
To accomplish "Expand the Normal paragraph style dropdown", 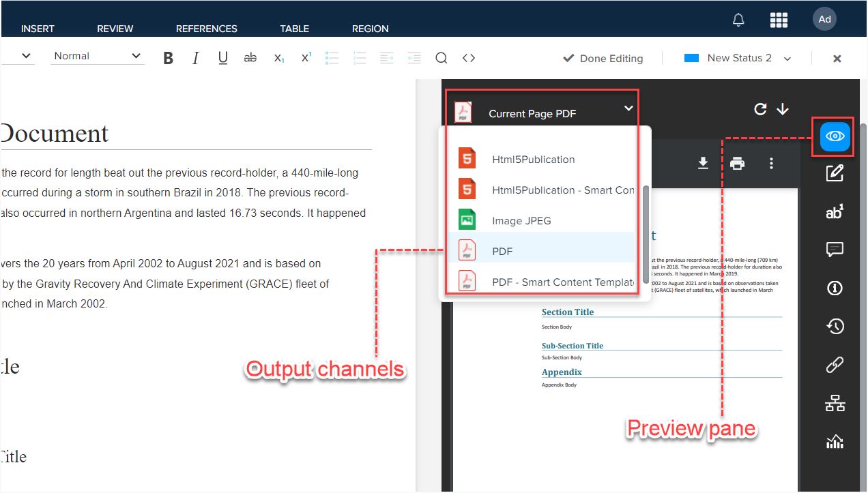I will pyautogui.click(x=98, y=56).
